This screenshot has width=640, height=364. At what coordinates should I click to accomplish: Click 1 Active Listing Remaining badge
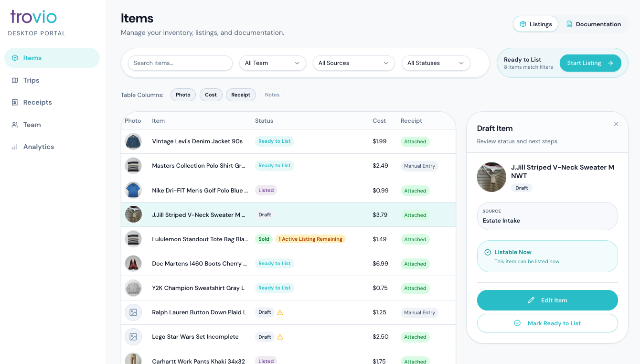310,239
